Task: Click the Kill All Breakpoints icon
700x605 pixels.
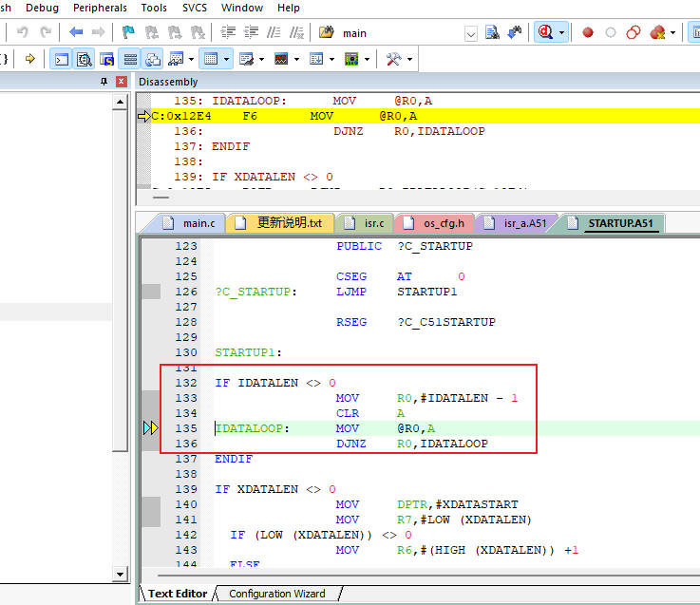Action: click(x=656, y=32)
